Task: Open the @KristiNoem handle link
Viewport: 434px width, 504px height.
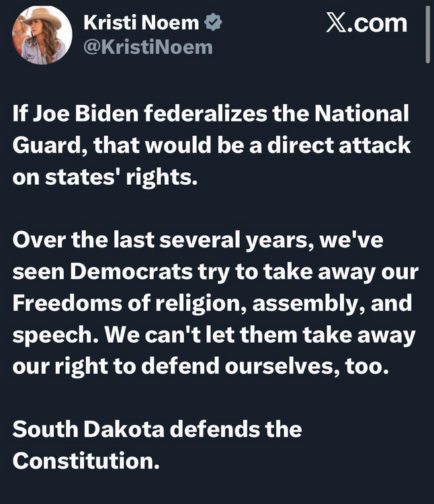Action: (147, 46)
